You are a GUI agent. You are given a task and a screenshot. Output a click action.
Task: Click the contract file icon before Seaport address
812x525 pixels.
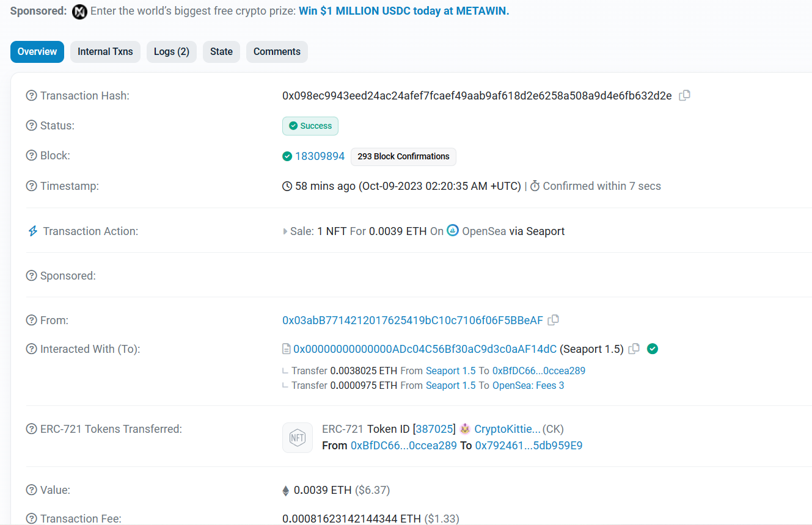coord(286,349)
